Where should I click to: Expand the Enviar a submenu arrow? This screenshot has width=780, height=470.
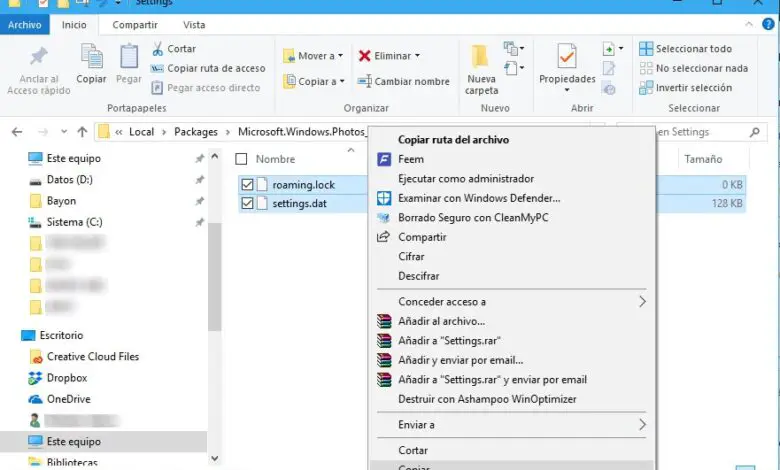point(642,425)
